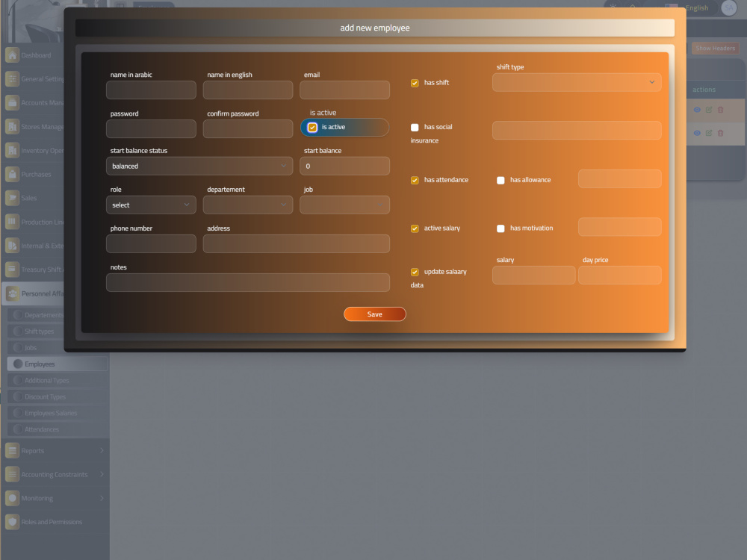Expand the Reports menu chevron
Screen dimensions: 747x560
(102, 450)
